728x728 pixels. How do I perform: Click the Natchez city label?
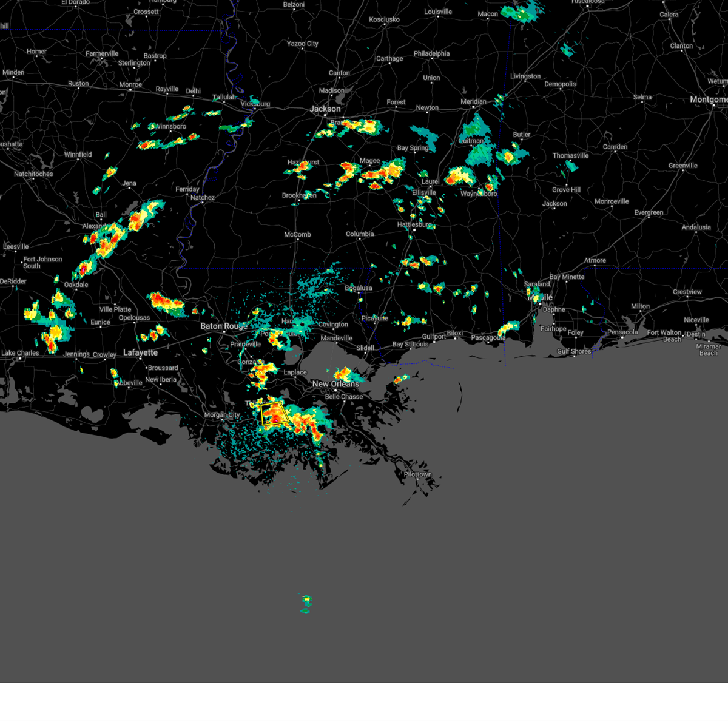[203, 198]
